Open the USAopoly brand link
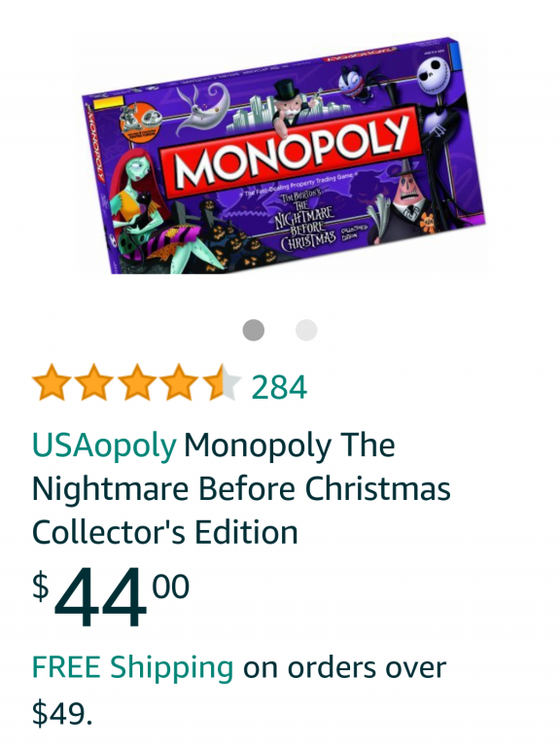The image size is (560, 747). (x=104, y=445)
